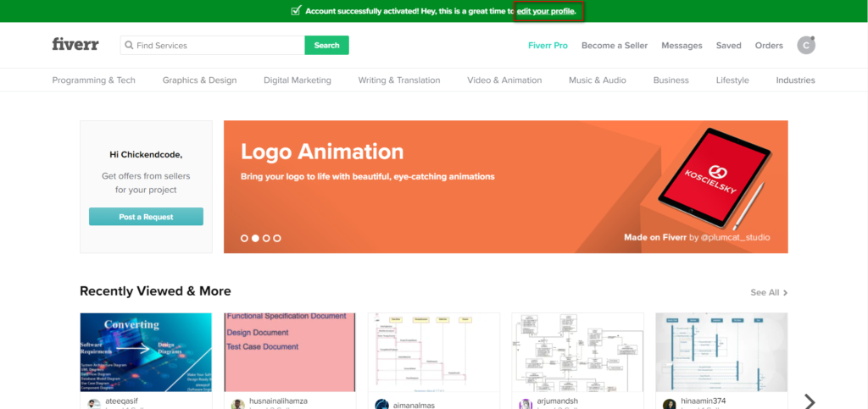Click arjumandsh seller avatar
Screen dimensions: 868x409
526,404
